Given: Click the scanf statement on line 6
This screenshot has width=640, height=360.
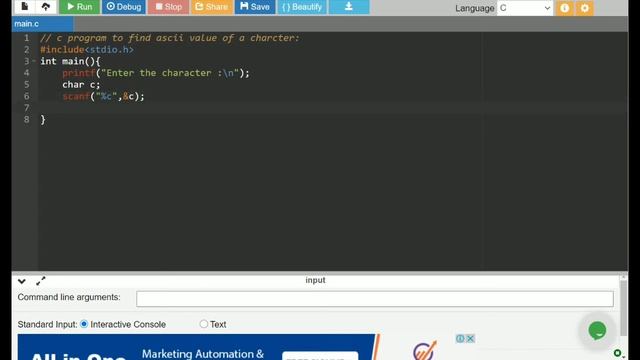Looking at the screenshot, I should (x=103, y=96).
